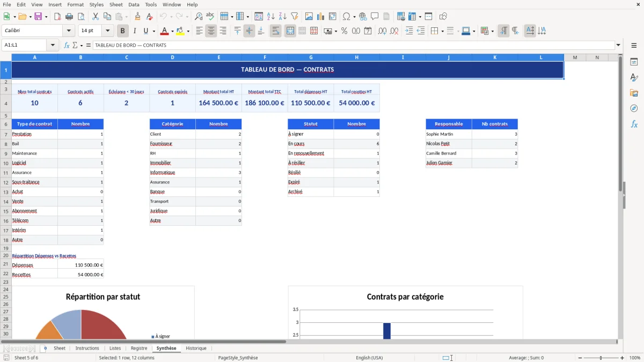Screen dimensions: 644x362
Task: Click the Insert Chart icon
Action: (320, 17)
